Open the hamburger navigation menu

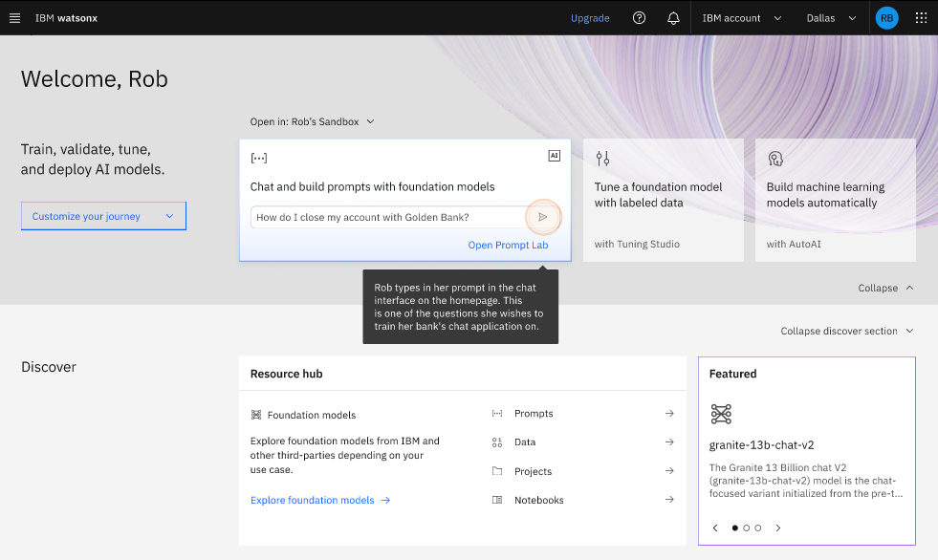[x=15, y=18]
